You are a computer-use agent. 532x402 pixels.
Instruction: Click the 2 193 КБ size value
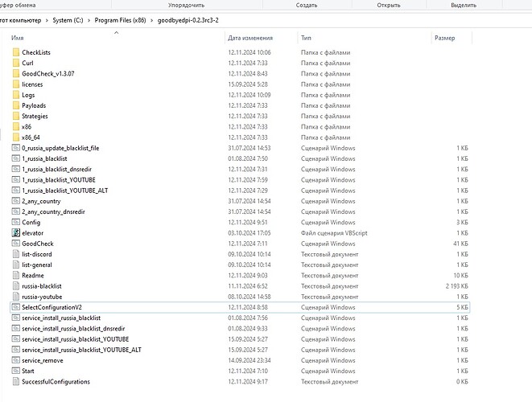click(x=456, y=286)
